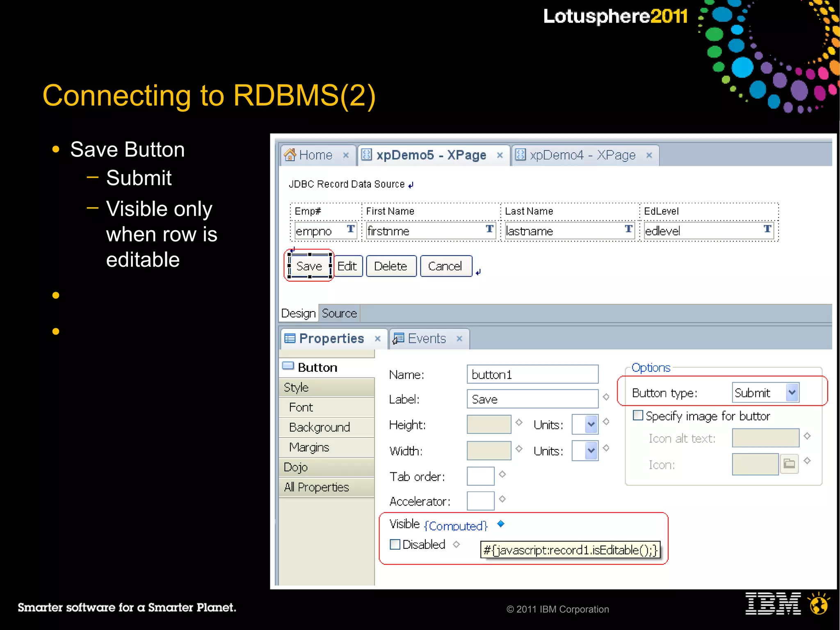Screen dimensions: 840x630
Task: Open the All Properties section
Action: [327, 487]
